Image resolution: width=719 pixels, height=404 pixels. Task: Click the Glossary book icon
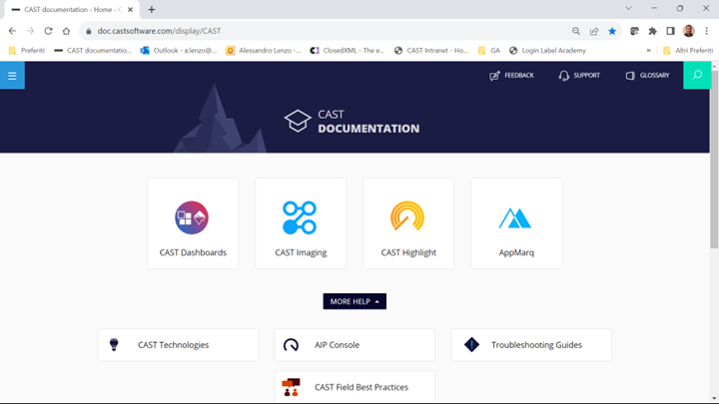[630, 76]
